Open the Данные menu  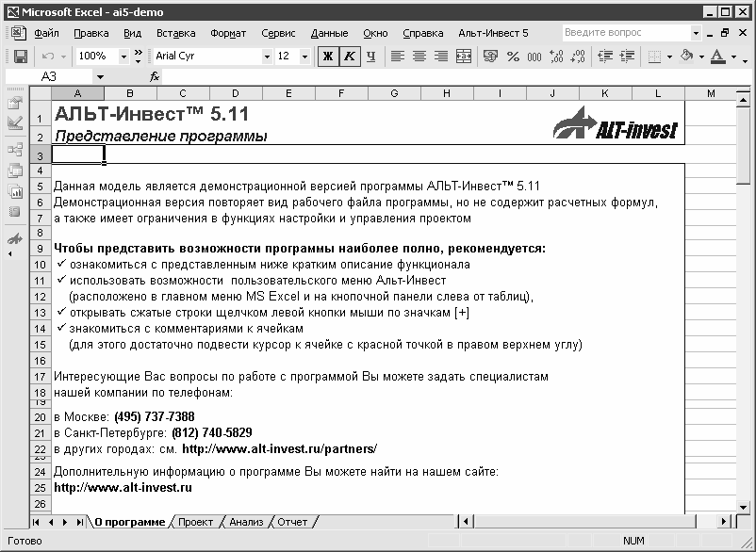click(329, 33)
